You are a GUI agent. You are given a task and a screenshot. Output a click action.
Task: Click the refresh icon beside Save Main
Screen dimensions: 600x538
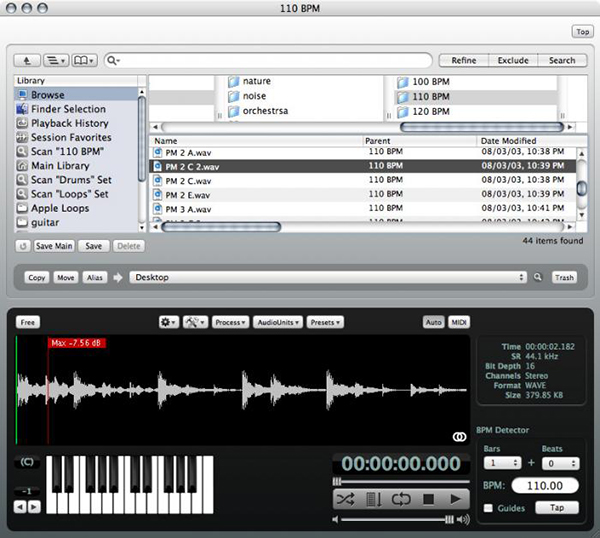22,245
